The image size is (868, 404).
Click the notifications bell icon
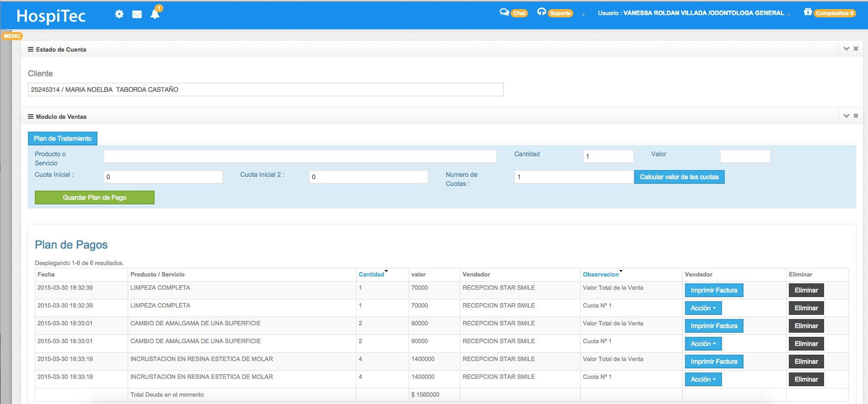(155, 14)
